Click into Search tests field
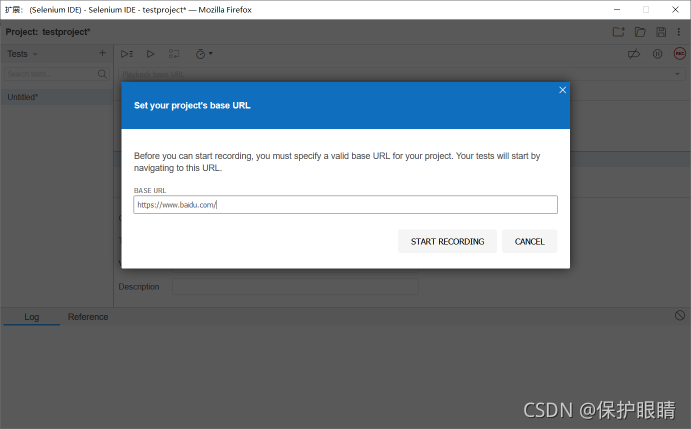Viewport: 691px width, 429px height. (51, 74)
